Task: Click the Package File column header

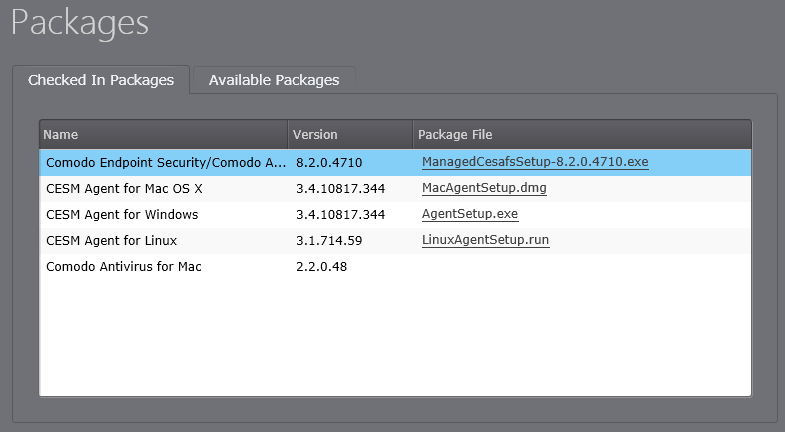Action: point(582,135)
